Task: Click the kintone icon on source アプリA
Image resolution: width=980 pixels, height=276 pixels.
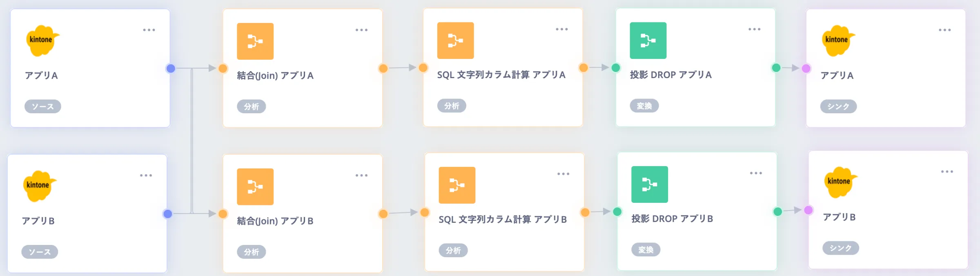Action: (x=42, y=40)
